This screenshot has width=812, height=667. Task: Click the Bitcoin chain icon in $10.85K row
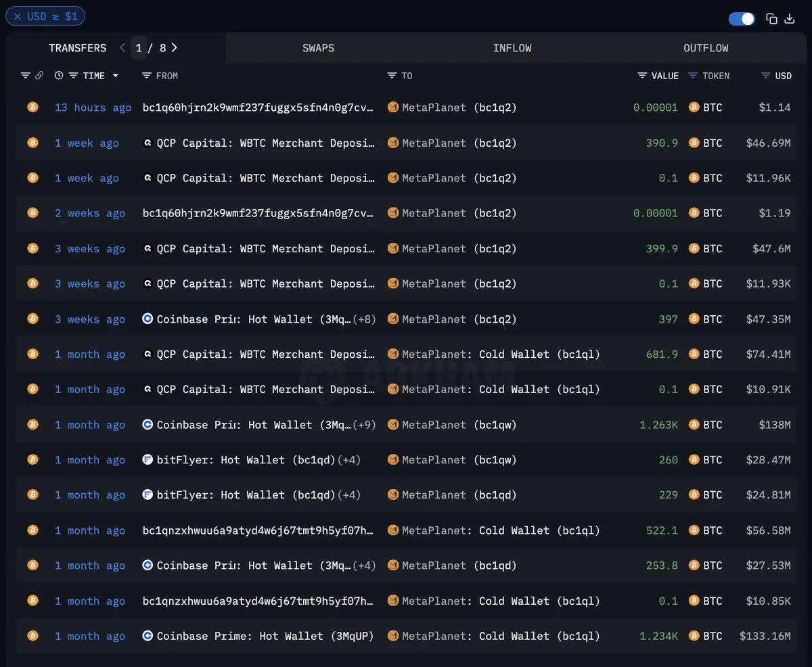[32, 601]
